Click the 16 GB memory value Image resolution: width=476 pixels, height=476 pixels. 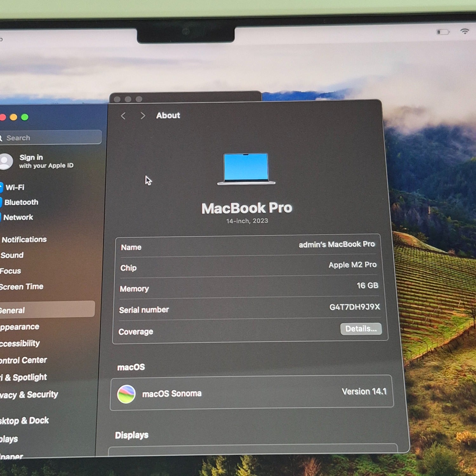(367, 286)
